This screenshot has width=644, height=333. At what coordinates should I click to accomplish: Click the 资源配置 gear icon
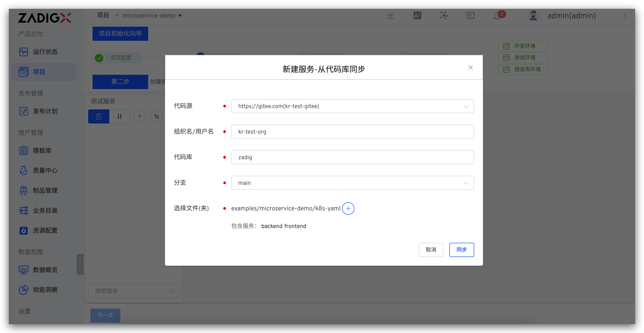23,230
